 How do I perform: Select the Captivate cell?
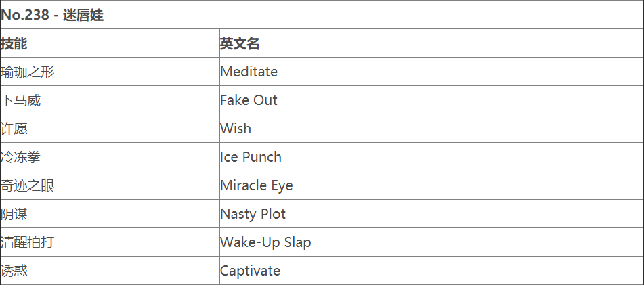[x=250, y=271]
